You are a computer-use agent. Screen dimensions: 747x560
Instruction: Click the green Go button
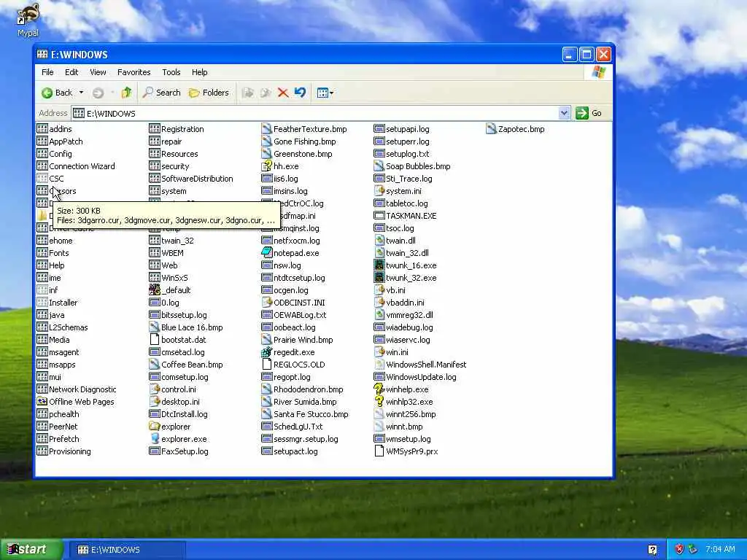tap(589, 113)
